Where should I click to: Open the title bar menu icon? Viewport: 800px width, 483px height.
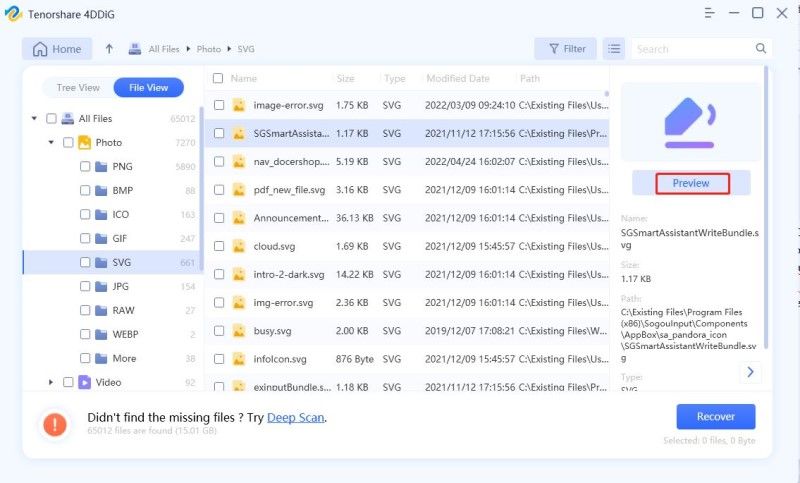click(x=709, y=13)
